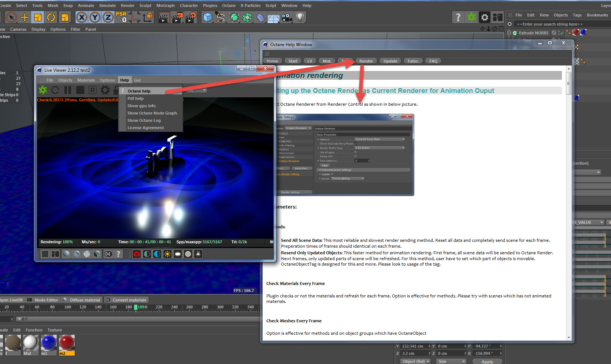Open the Size dropdown in coordinates
611x364 pixels.
451,361
